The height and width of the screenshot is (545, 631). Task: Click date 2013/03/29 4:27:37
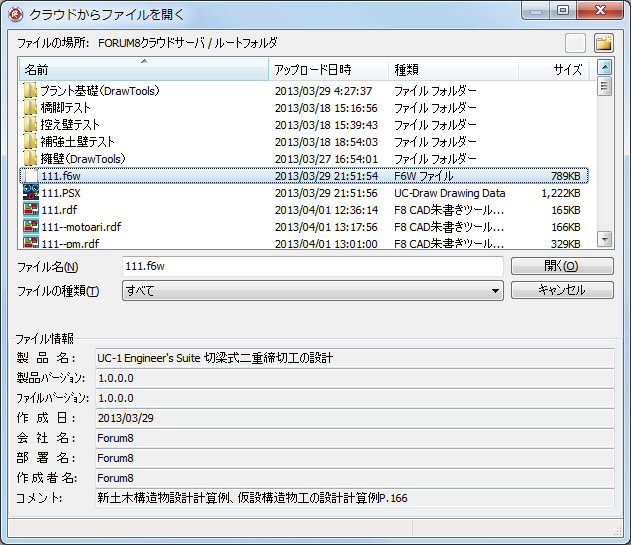323,91
